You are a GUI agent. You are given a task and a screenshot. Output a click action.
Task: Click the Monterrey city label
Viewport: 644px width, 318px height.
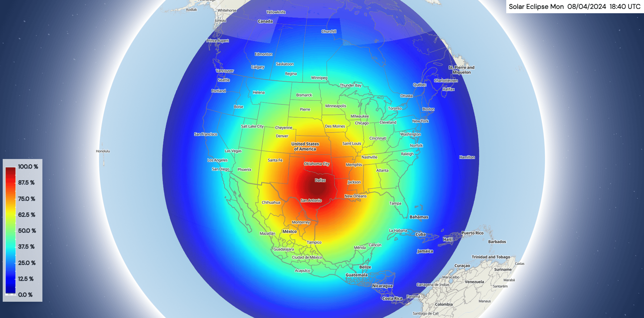tap(301, 222)
